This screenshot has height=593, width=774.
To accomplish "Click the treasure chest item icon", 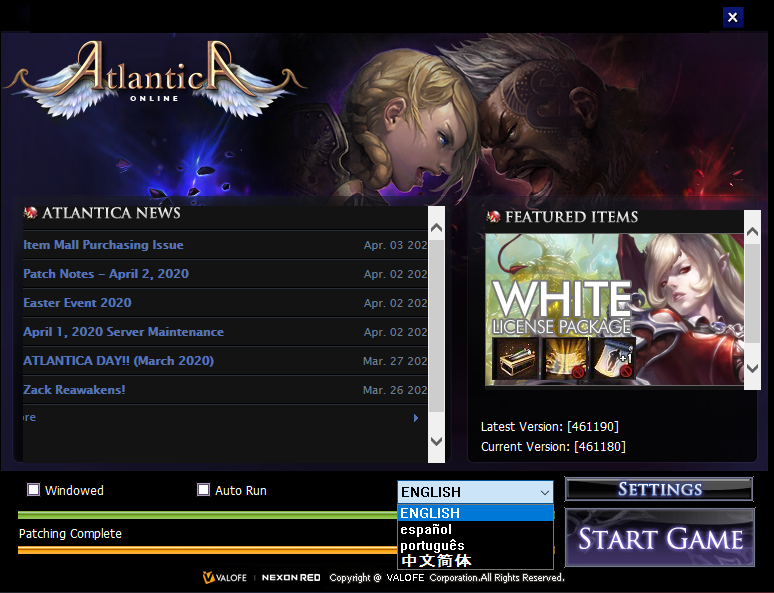I will 515,359.
